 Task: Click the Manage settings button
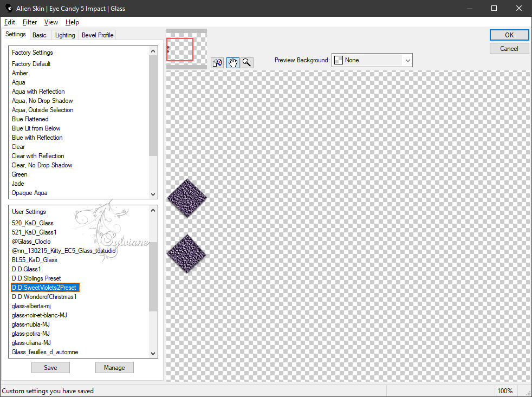click(x=114, y=367)
